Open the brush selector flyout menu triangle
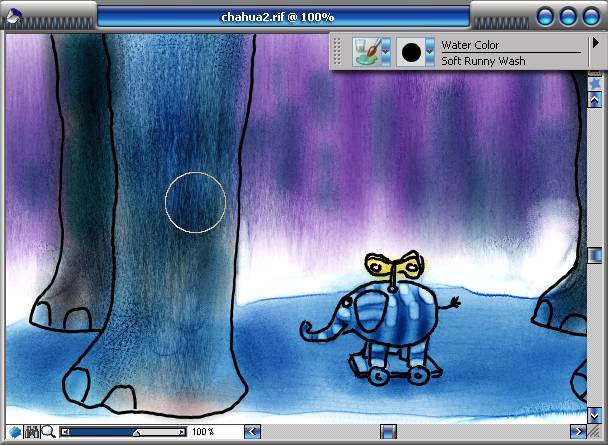Viewport: 608px width, 445px height. point(596,43)
